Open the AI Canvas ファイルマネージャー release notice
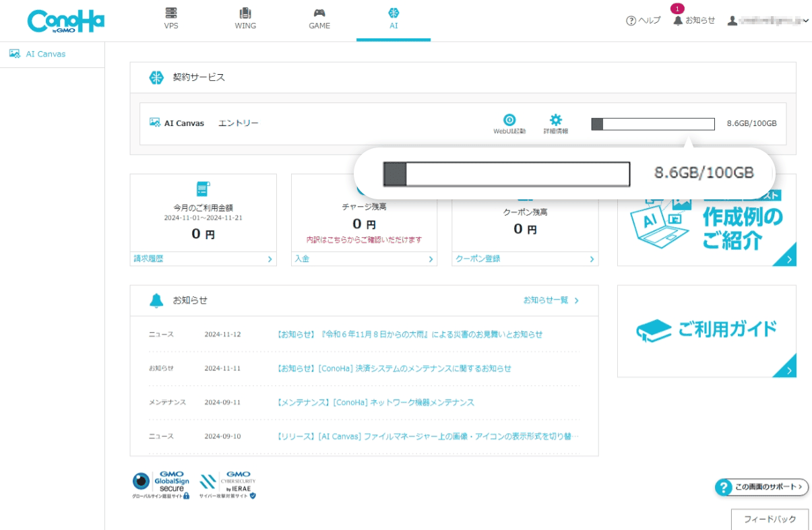 [x=427, y=436]
